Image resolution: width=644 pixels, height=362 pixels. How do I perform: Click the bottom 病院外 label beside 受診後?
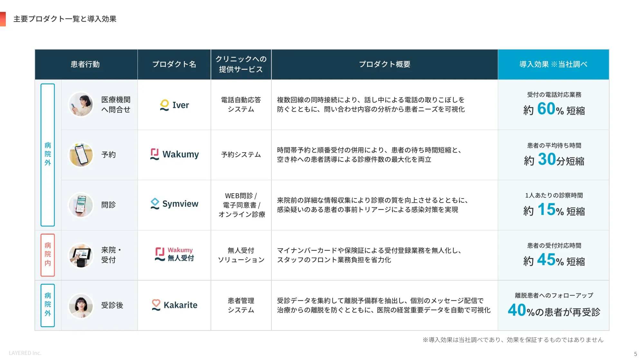point(48,305)
